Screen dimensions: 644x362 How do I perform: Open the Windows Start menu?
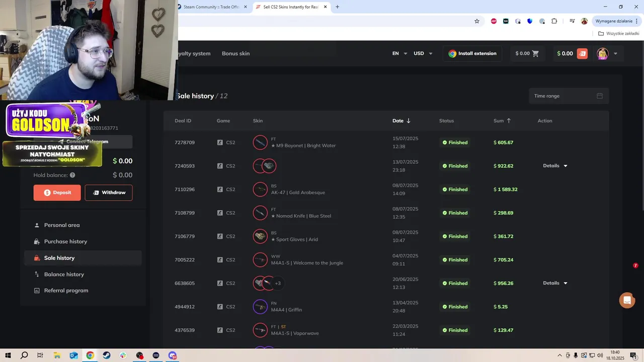click(8, 355)
